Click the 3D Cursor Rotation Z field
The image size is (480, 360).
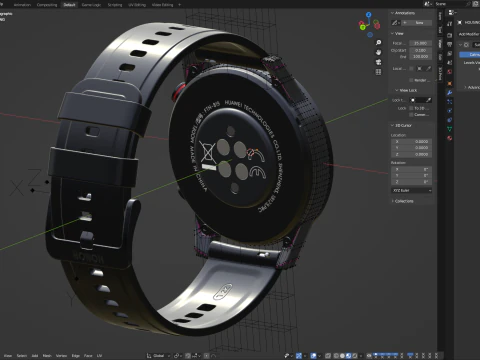pos(412,182)
